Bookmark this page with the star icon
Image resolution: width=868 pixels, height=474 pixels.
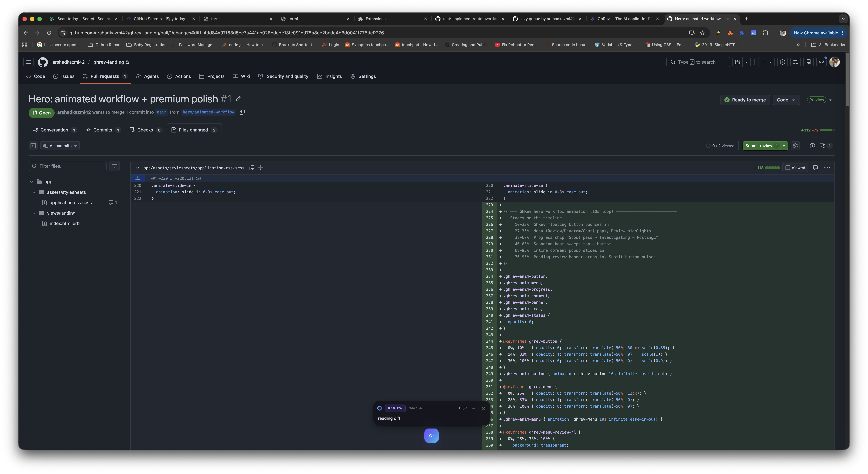tap(702, 33)
